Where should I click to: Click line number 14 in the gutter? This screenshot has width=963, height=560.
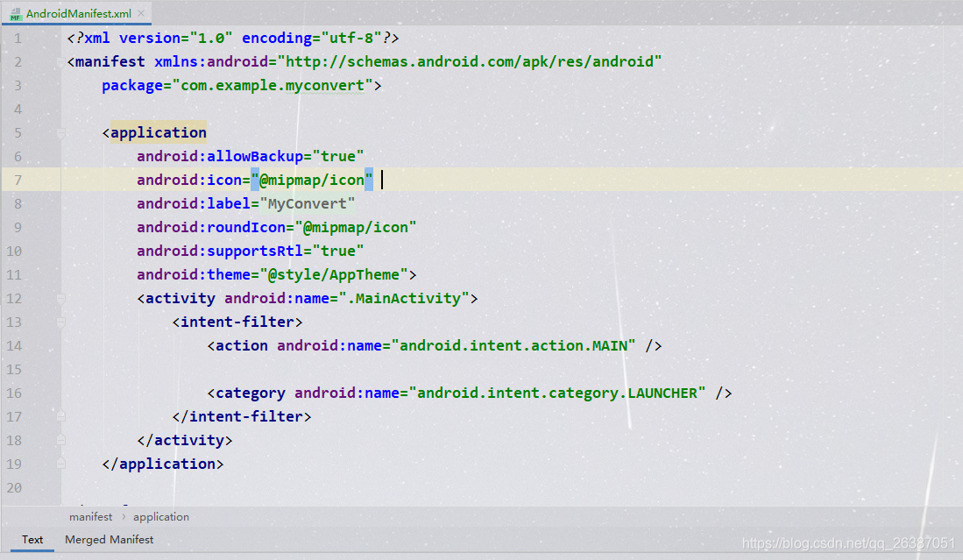[14, 345]
